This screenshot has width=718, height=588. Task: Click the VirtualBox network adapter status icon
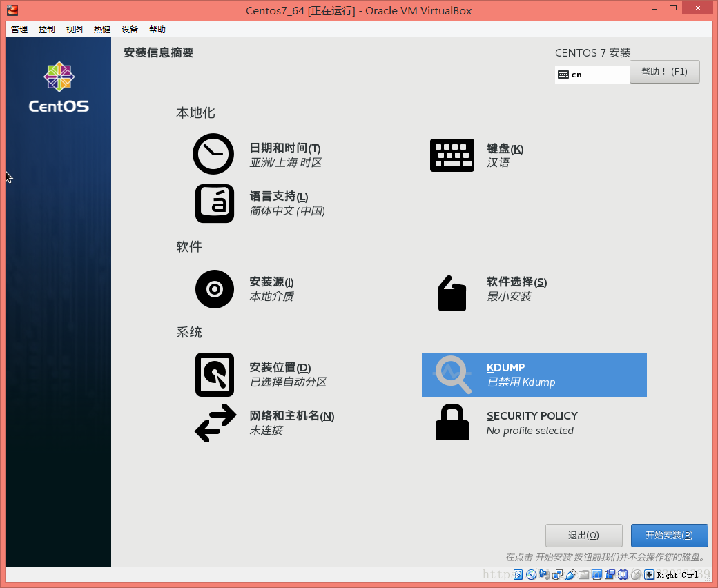tap(557, 574)
